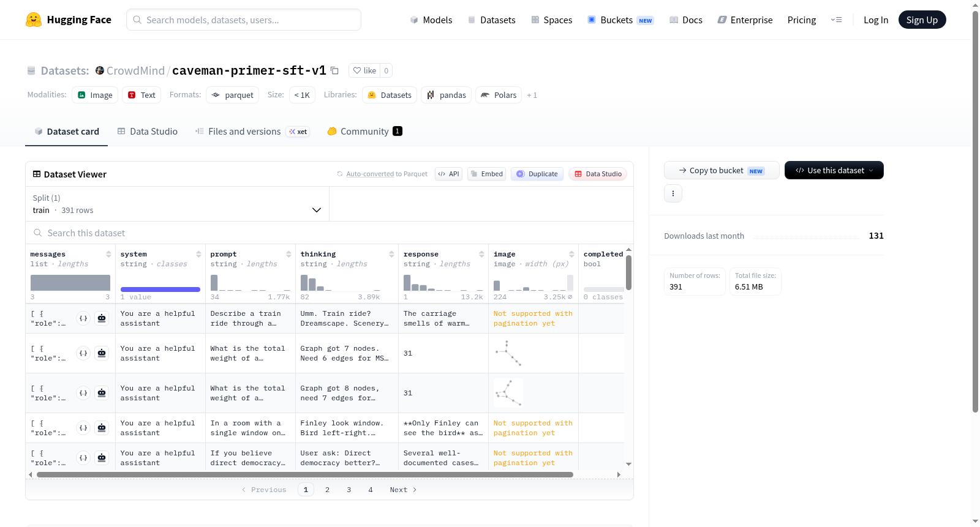Focus the Search this dataset field

[x=330, y=233]
